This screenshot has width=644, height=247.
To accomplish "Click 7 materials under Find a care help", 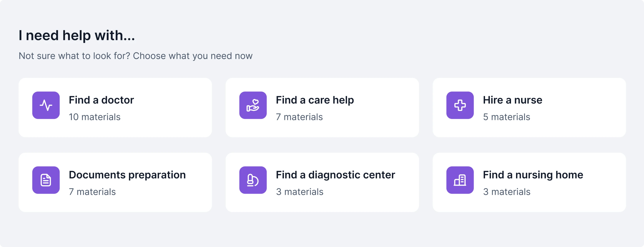I will (299, 117).
